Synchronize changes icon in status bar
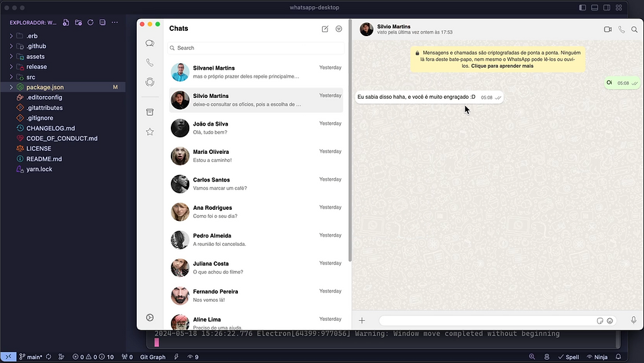This screenshot has width=644, height=363. tap(49, 357)
